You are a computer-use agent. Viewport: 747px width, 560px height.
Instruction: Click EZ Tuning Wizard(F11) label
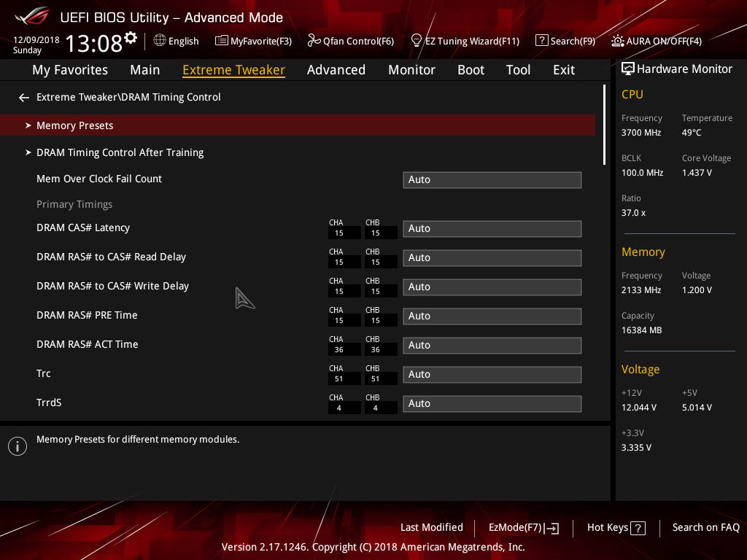472,42
